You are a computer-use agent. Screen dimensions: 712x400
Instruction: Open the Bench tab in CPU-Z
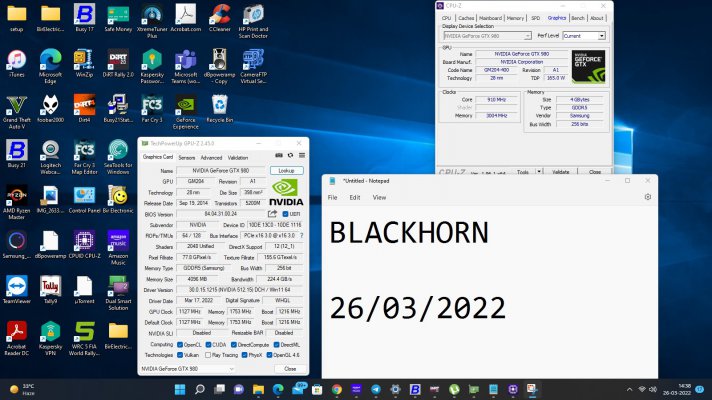click(578, 18)
